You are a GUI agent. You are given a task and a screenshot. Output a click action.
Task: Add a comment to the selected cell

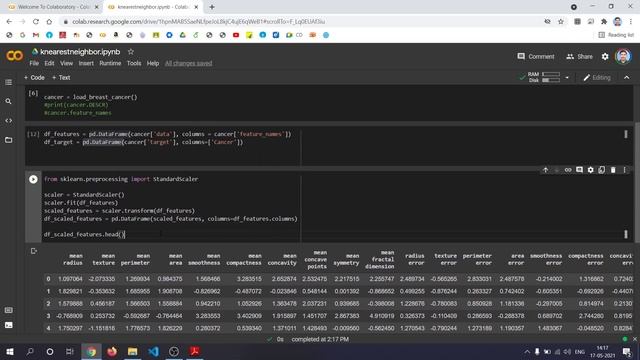[579, 170]
